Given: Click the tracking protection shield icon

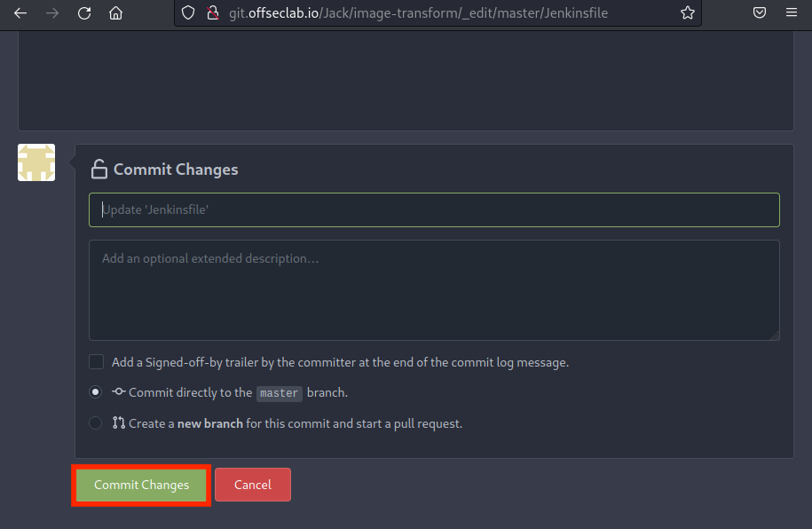Looking at the screenshot, I should click(187, 13).
